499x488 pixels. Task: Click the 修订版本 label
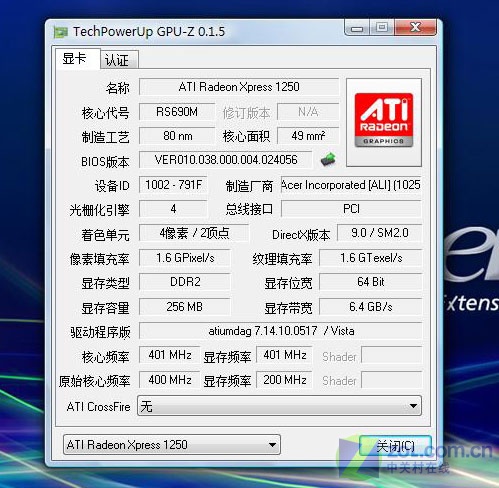pyautogui.click(x=246, y=113)
